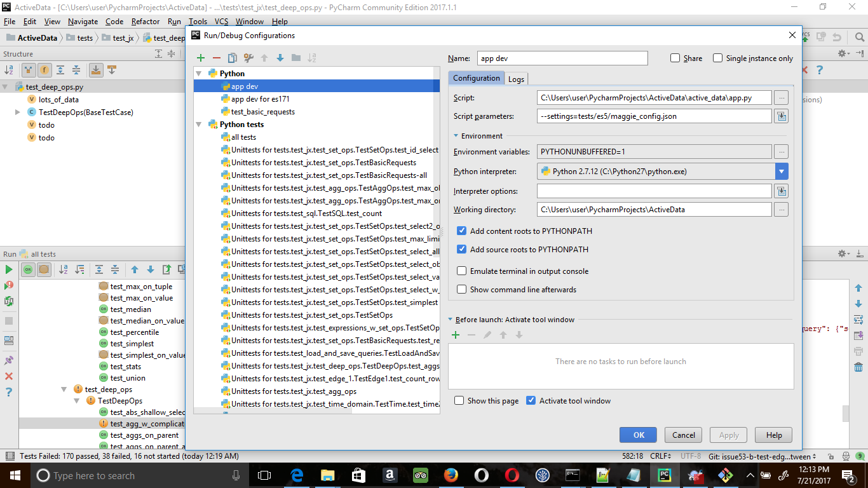The width and height of the screenshot is (868, 488).
Task: Open Help for configurations dialog
Action: coord(773,435)
